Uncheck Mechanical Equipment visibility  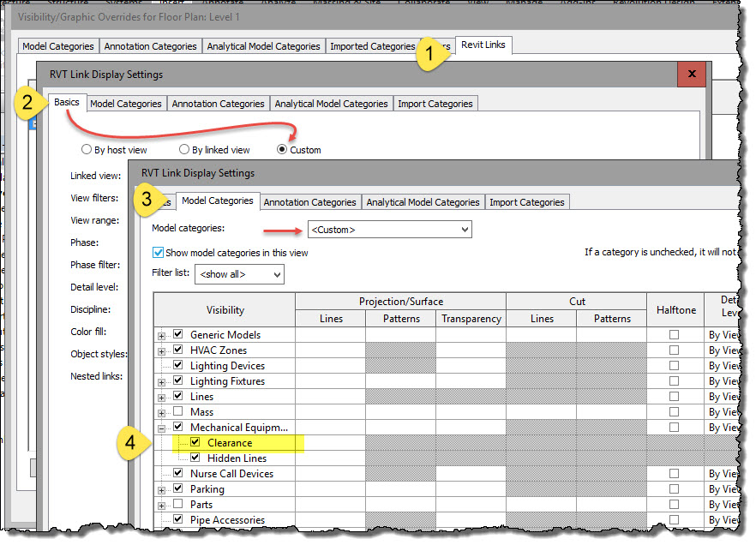click(x=178, y=427)
